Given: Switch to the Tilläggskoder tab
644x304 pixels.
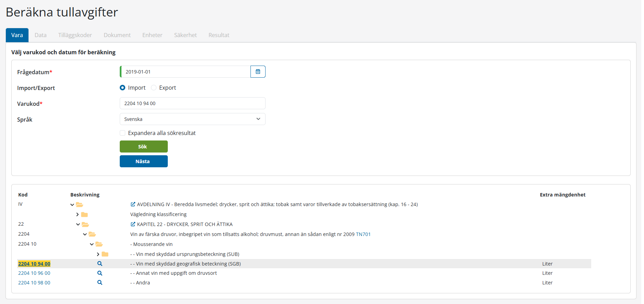Looking at the screenshot, I should coord(75,35).
